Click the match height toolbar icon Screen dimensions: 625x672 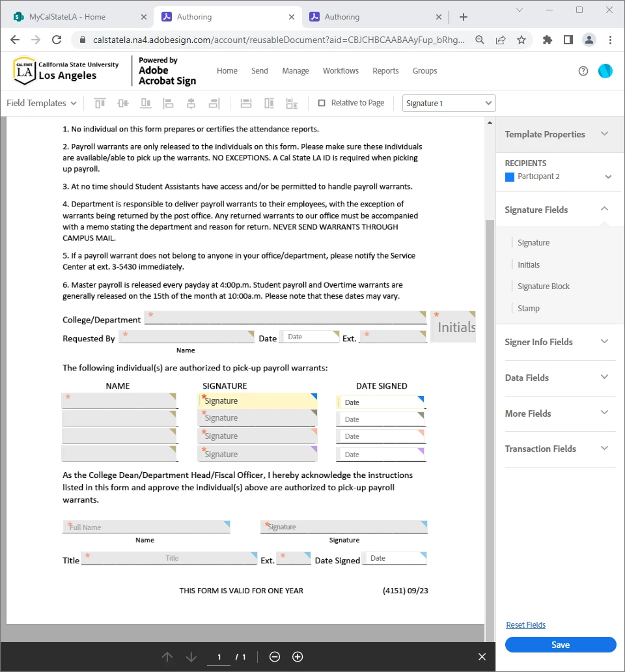[x=269, y=104]
